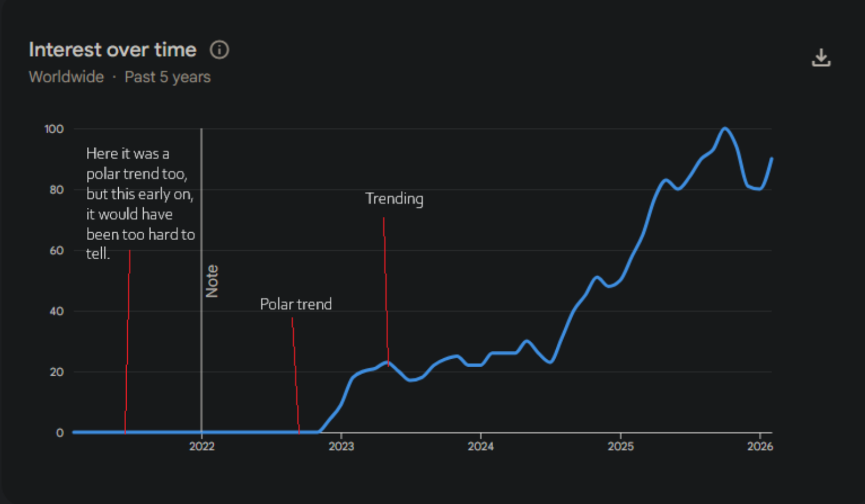
Task: Click the 'Past 5 years' label
Action: (x=168, y=77)
